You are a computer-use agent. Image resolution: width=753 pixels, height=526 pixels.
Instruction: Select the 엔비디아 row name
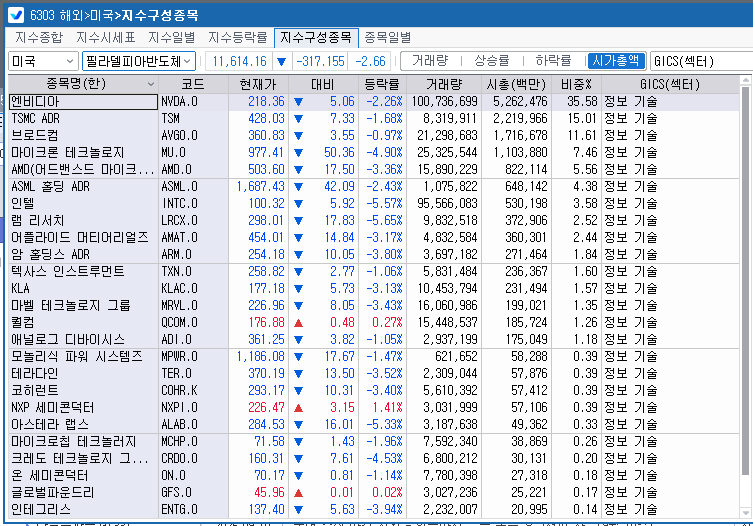tap(83, 101)
